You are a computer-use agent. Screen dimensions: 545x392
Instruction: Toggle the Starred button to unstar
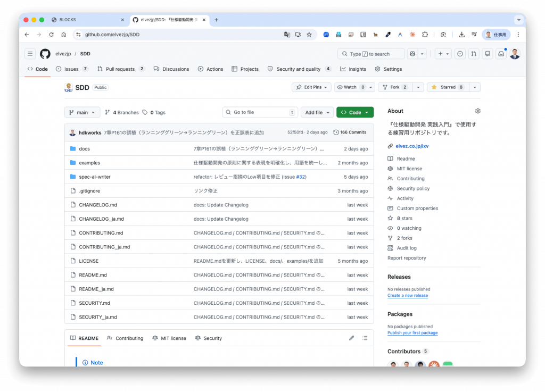click(x=447, y=87)
